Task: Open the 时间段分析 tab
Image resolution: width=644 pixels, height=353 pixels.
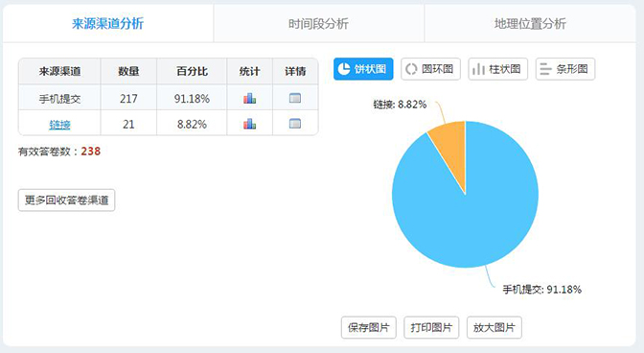Action: pos(319,23)
